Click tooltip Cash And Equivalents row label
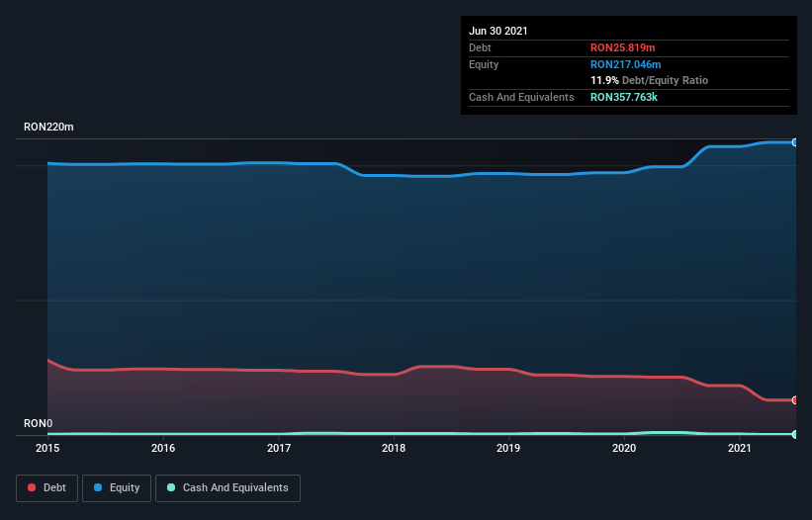The image size is (812, 520). coord(521,97)
